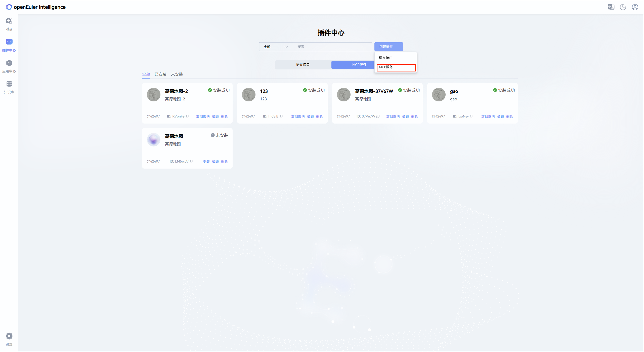Open the user account profile icon

(x=635, y=7)
